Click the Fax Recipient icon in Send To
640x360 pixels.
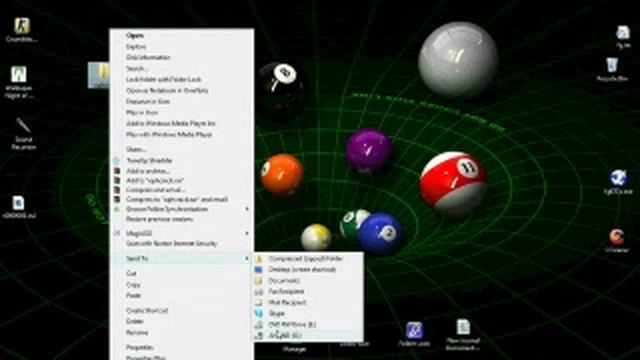259,292
